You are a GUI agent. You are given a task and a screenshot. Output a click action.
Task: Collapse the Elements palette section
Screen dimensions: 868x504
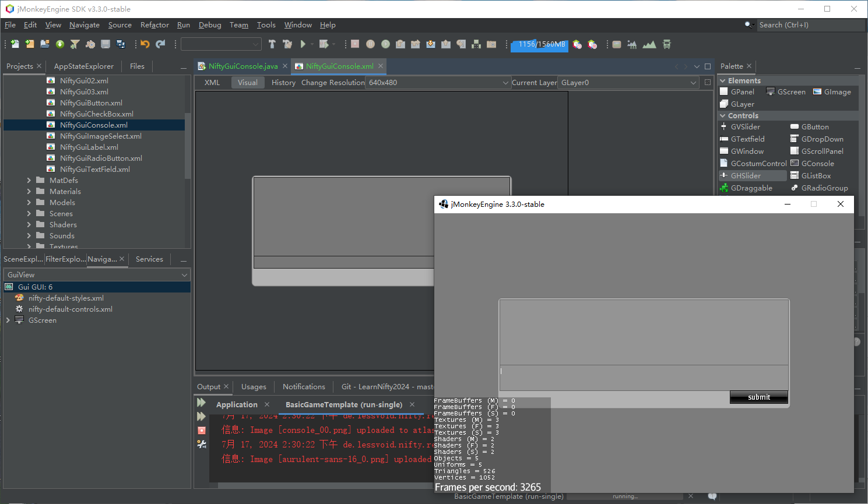coord(723,81)
